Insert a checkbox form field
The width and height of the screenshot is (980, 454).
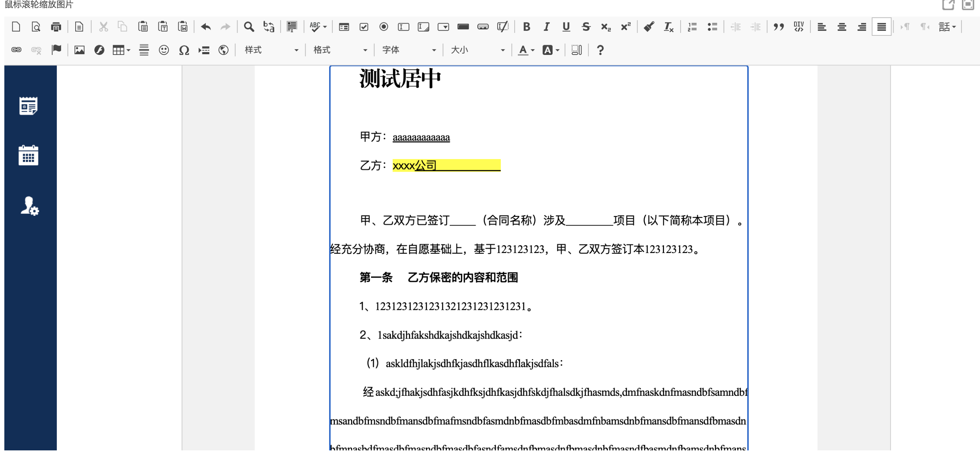364,27
